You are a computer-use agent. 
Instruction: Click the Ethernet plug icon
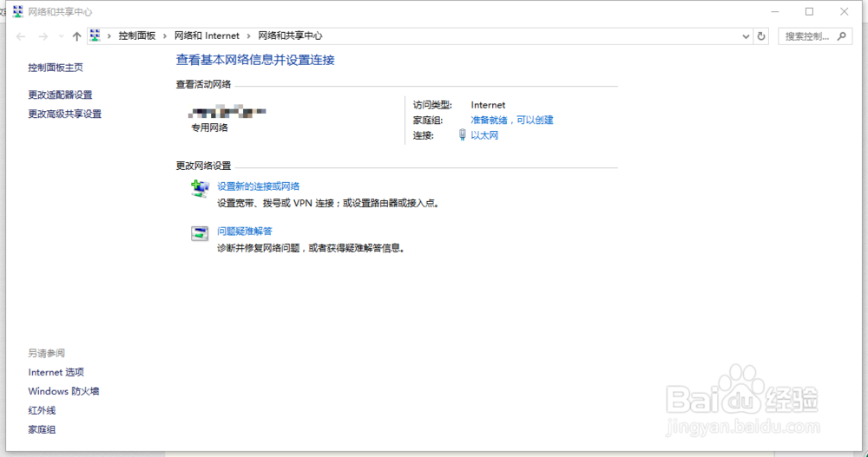[463, 135]
